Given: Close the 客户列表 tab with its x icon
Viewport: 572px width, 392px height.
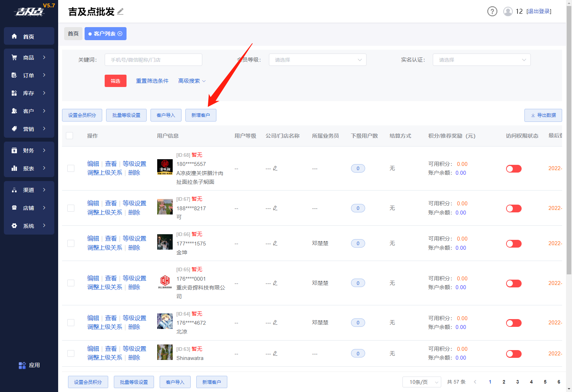Looking at the screenshot, I should point(120,34).
